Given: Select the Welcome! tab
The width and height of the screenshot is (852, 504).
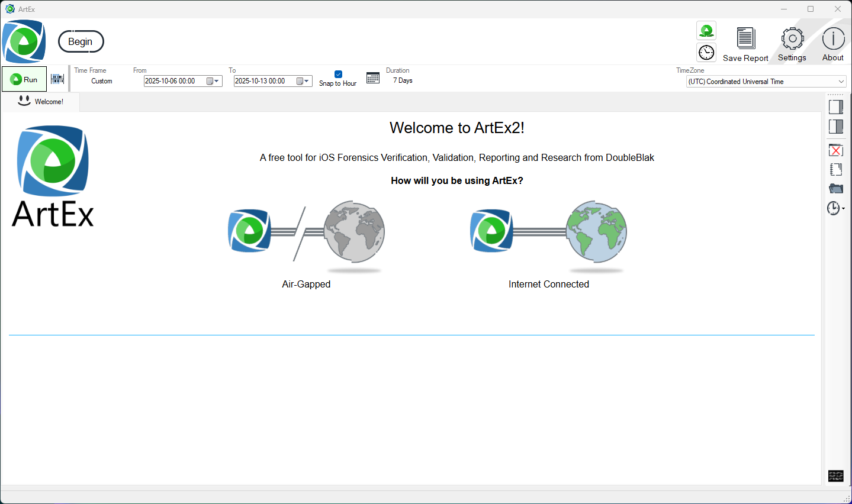Looking at the screenshot, I should click(x=41, y=102).
